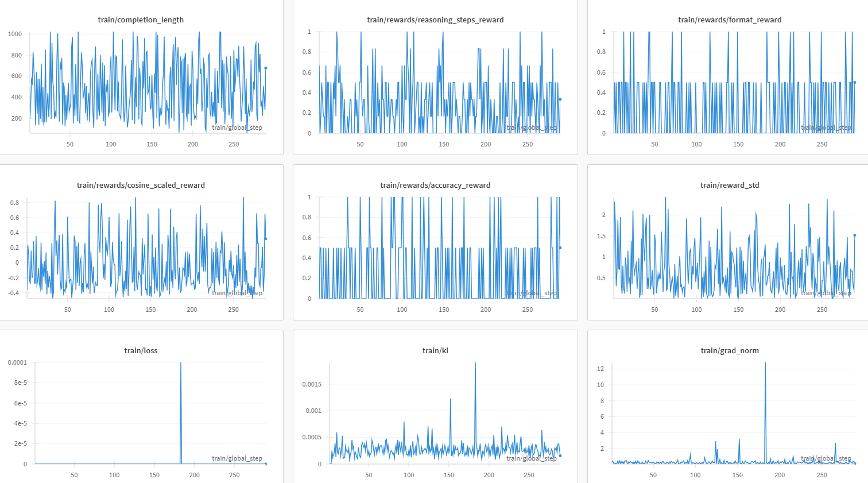
Task: Click the last data point in completion_length chart
Action: (265, 68)
